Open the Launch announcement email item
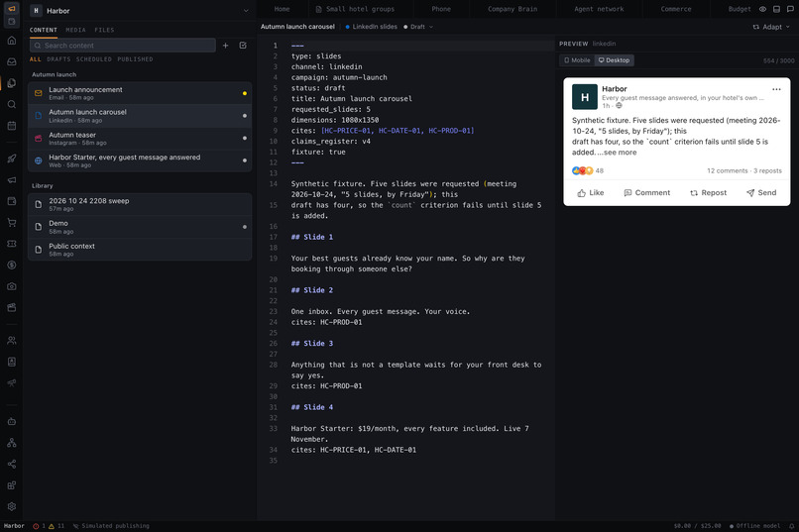Image resolution: width=799 pixels, height=532 pixels. pos(140,93)
